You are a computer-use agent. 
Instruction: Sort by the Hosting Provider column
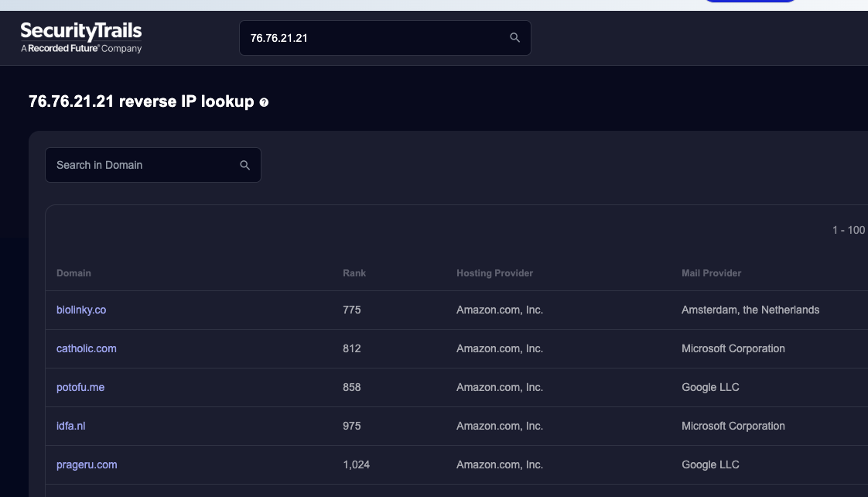pos(494,272)
